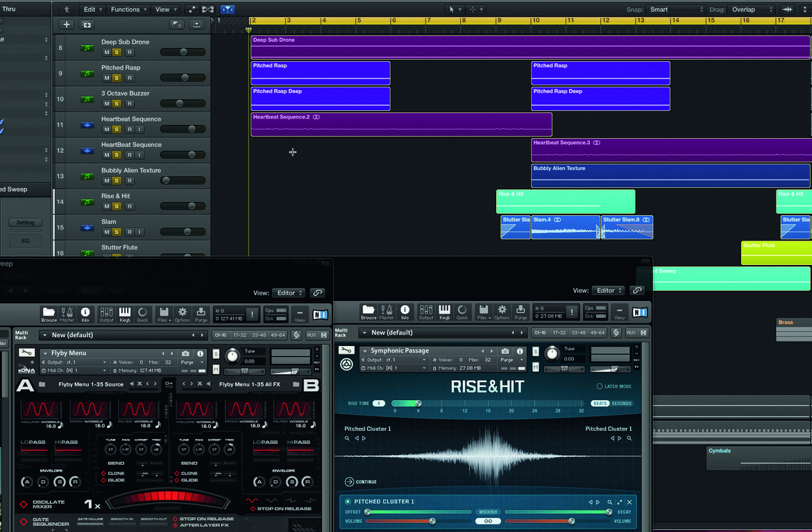The width and height of the screenshot is (812, 532).
Task: Click the waveform zoom icon in the Logic toolbar
Action: [788, 9]
